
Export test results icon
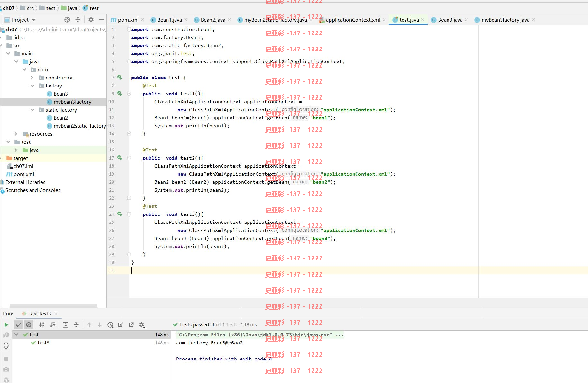tap(131, 325)
